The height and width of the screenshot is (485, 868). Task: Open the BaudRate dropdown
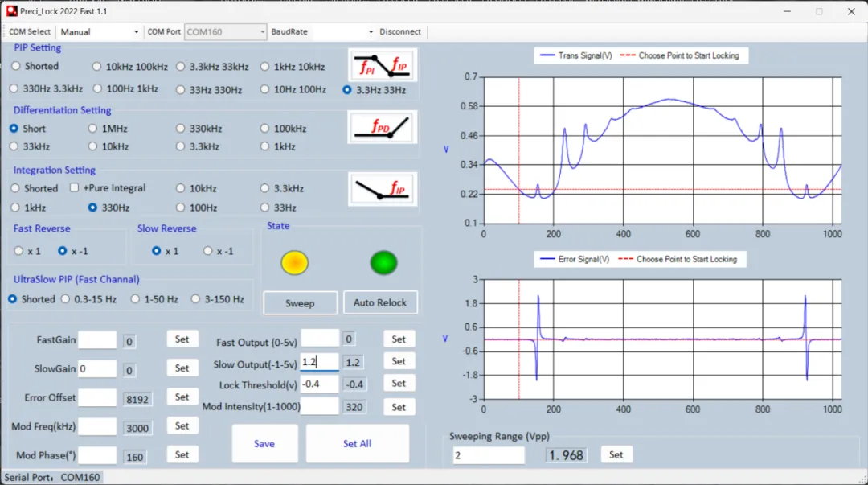coord(343,32)
